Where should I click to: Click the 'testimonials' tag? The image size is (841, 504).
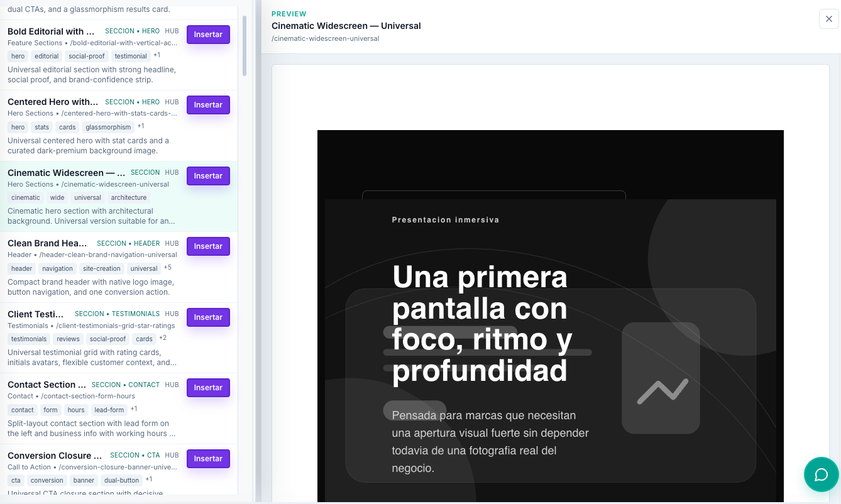[x=29, y=339]
